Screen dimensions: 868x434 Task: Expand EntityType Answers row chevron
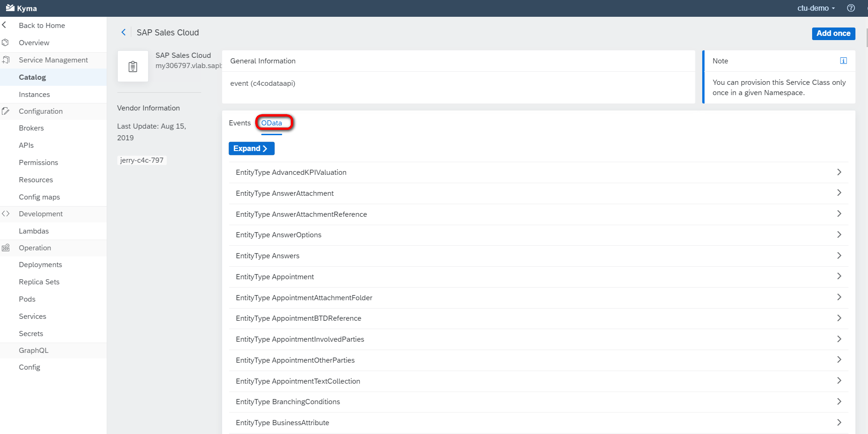839,255
